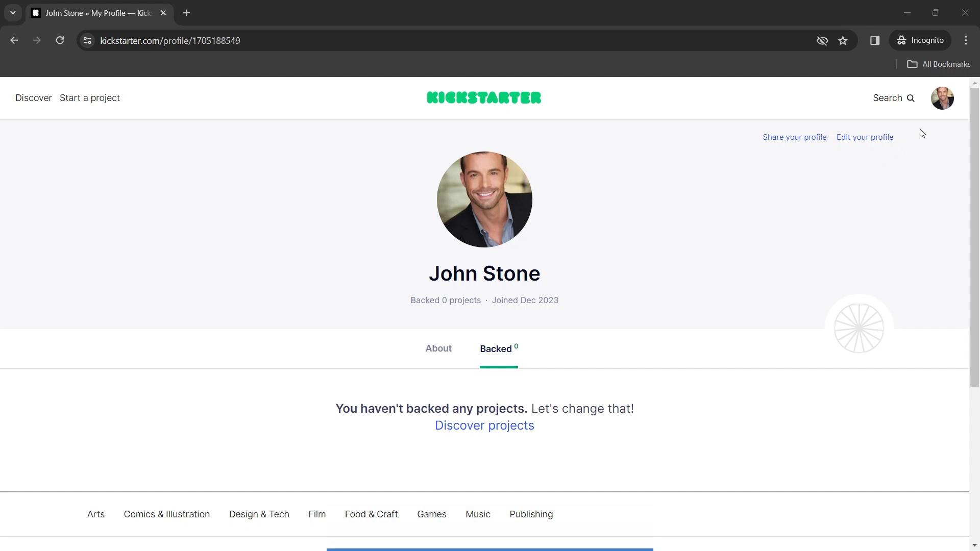Click the Share your profile link
980x551 pixels.
(x=794, y=137)
